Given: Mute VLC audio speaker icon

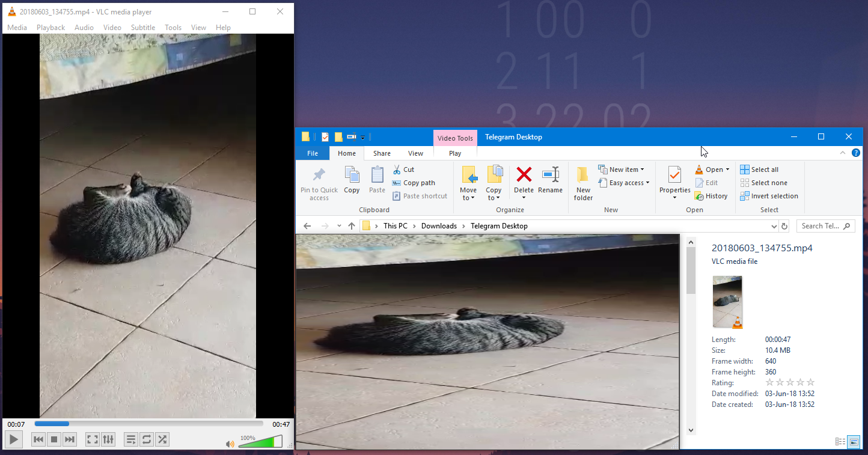Looking at the screenshot, I should pyautogui.click(x=230, y=444).
